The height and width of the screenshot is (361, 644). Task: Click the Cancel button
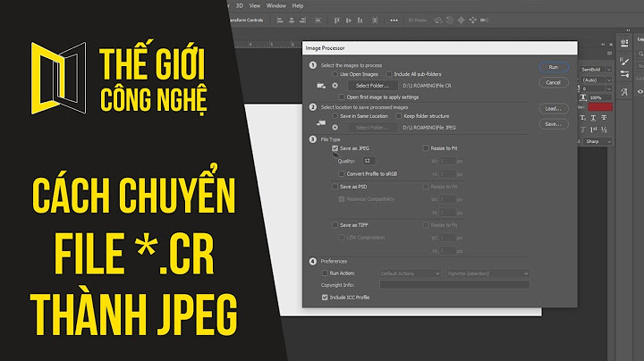554,83
